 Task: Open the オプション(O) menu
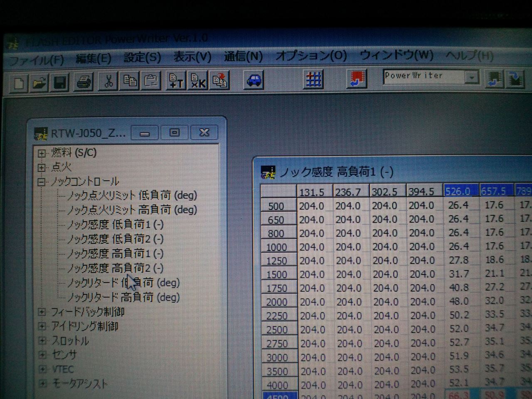(311, 55)
